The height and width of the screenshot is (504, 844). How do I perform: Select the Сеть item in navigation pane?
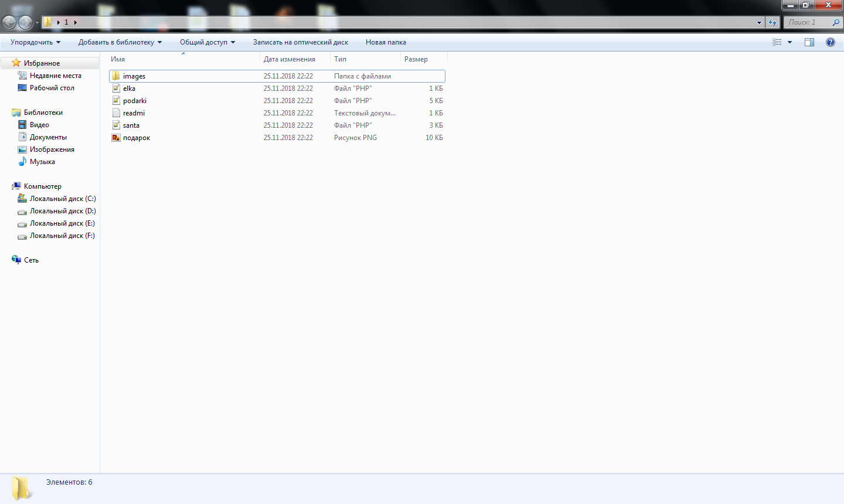point(31,260)
